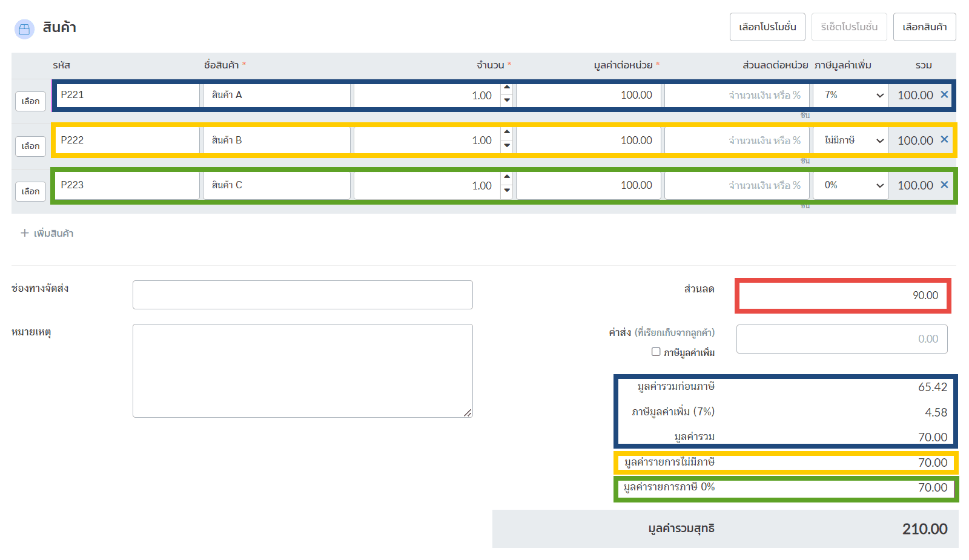Image resolution: width=969 pixels, height=560 pixels.
Task: Click the plus icon beside เพิ่มสินค้า
Action: (x=25, y=233)
